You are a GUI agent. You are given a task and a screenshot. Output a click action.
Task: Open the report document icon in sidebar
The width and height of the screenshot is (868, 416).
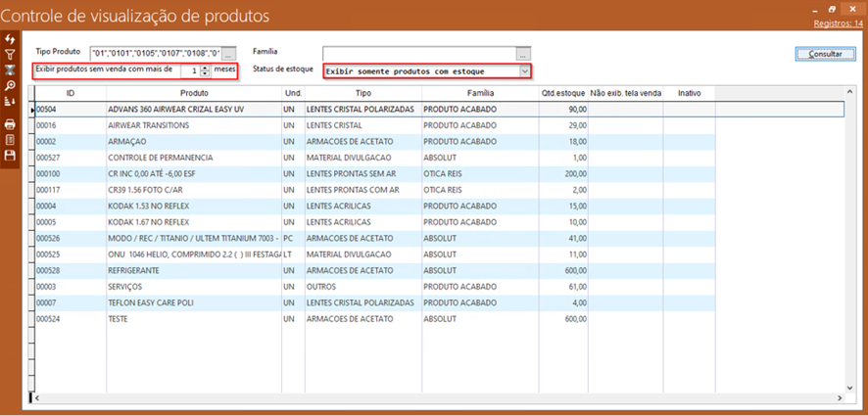10,140
